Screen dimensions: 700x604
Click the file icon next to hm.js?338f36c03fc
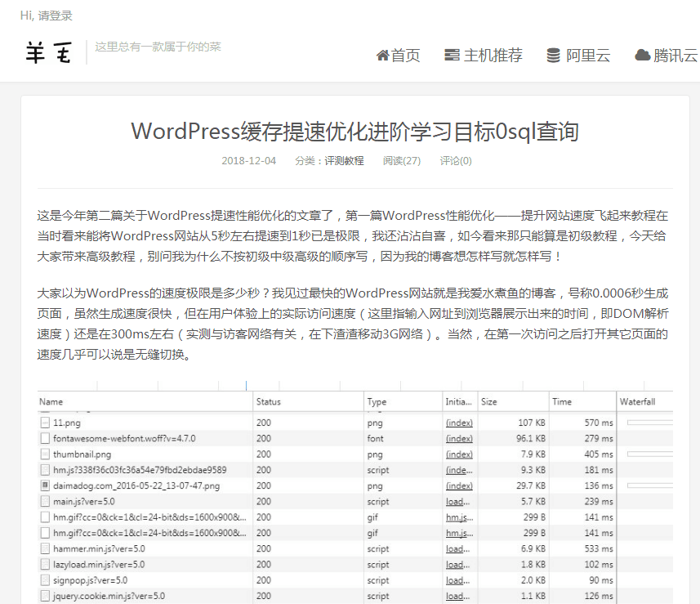point(45,470)
